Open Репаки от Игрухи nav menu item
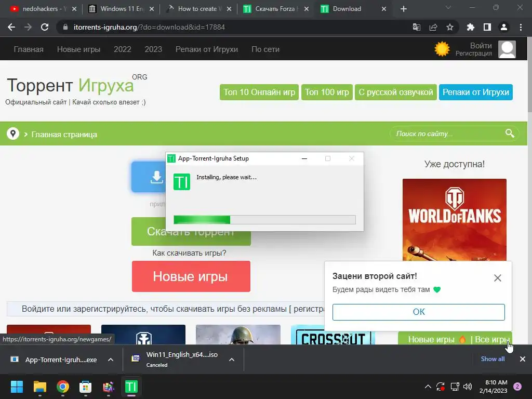The image size is (532, 399). coord(207,49)
